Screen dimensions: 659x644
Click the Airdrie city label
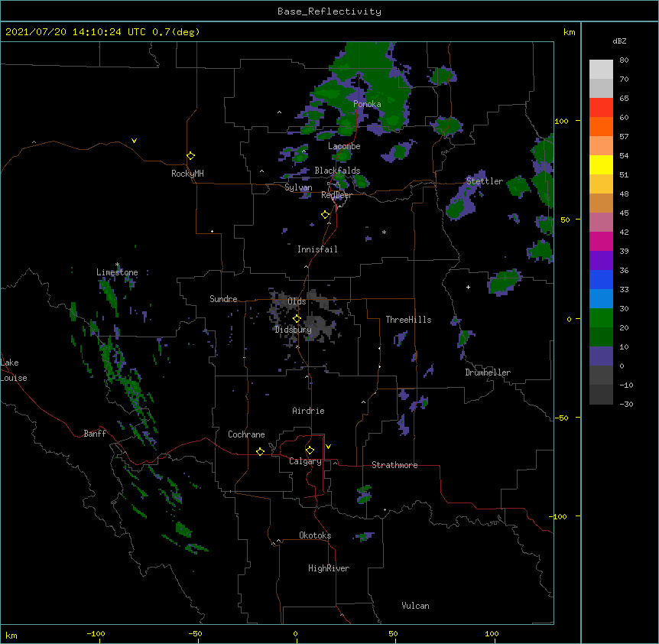(308, 411)
